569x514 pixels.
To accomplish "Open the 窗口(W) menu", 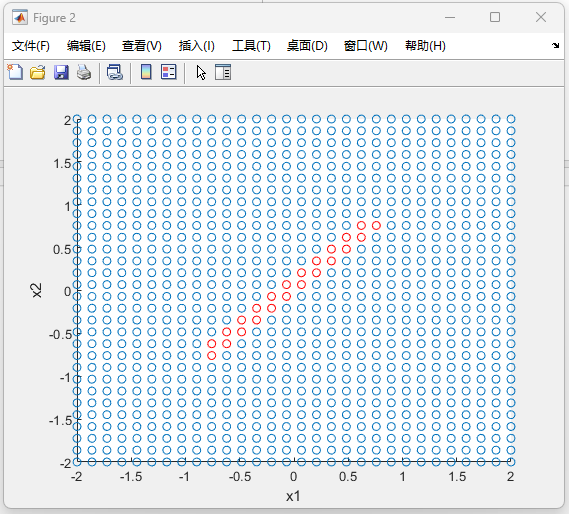I will click(x=365, y=46).
